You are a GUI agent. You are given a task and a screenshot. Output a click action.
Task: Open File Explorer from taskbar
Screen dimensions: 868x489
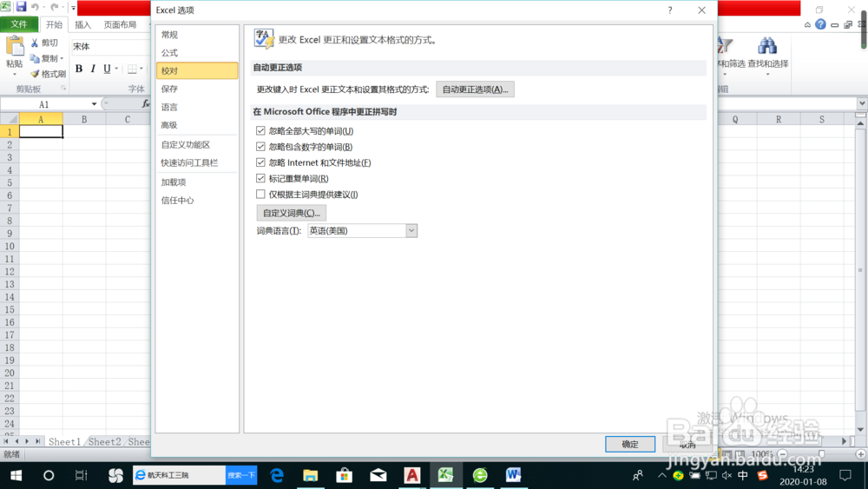(x=311, y=475)
